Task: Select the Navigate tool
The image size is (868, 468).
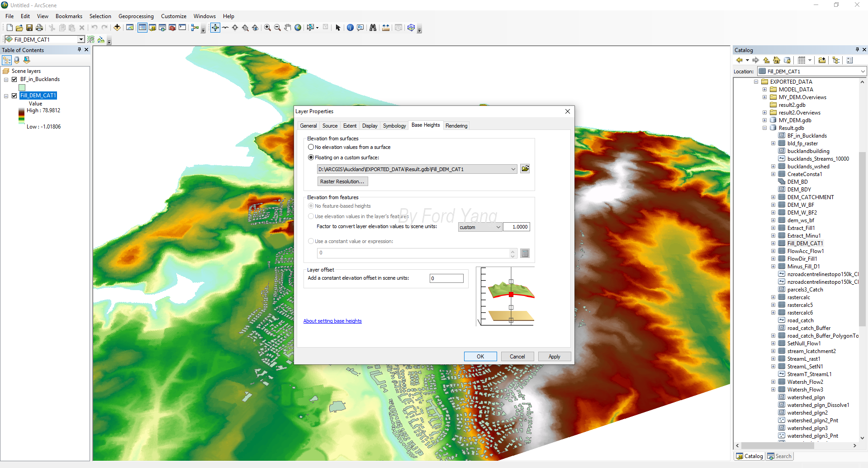Action: (x=215, y=28)
